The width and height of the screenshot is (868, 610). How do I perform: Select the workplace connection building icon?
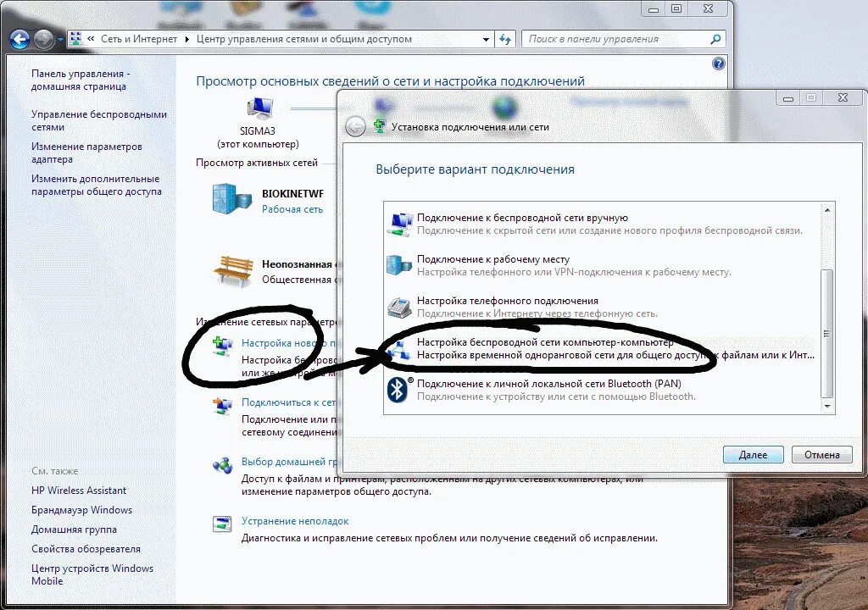tap(399, 265)
